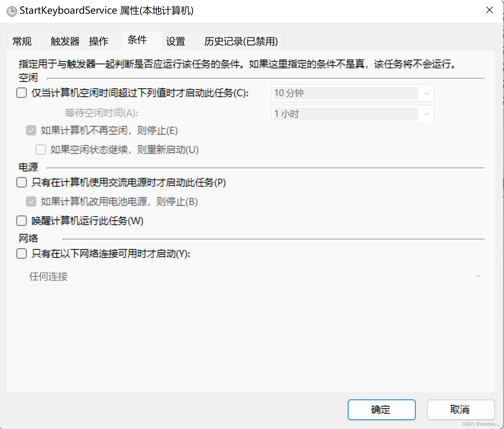Close the StartKeyboardService properties dialog
The width and height of the screenshot is (504, 429).
pos(489,10)
